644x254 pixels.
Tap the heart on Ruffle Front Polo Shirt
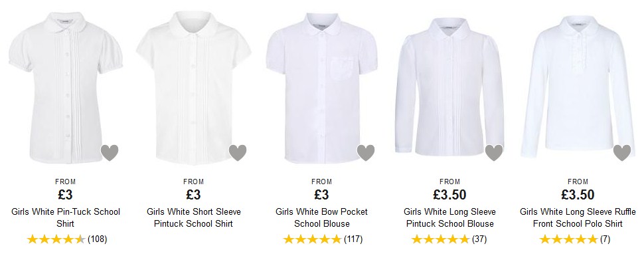pyautogui.click(x=622, y=153)
